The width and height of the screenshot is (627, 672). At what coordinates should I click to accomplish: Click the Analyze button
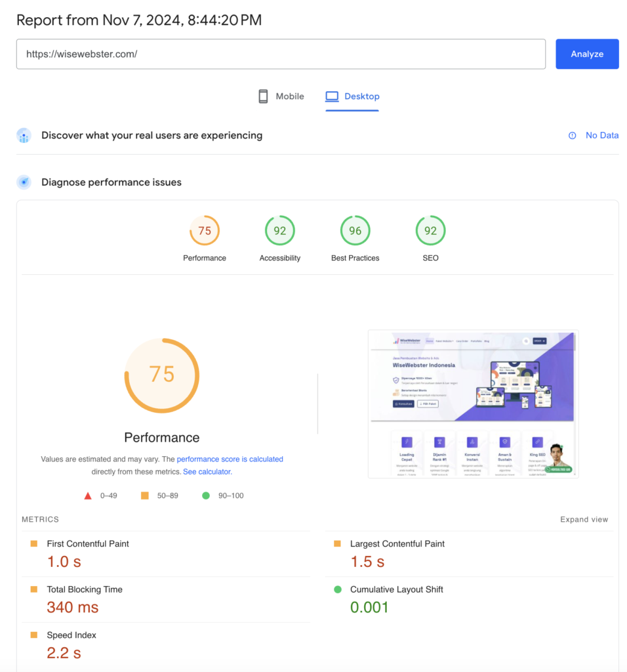pyautogui.click(x=586, y=54)
